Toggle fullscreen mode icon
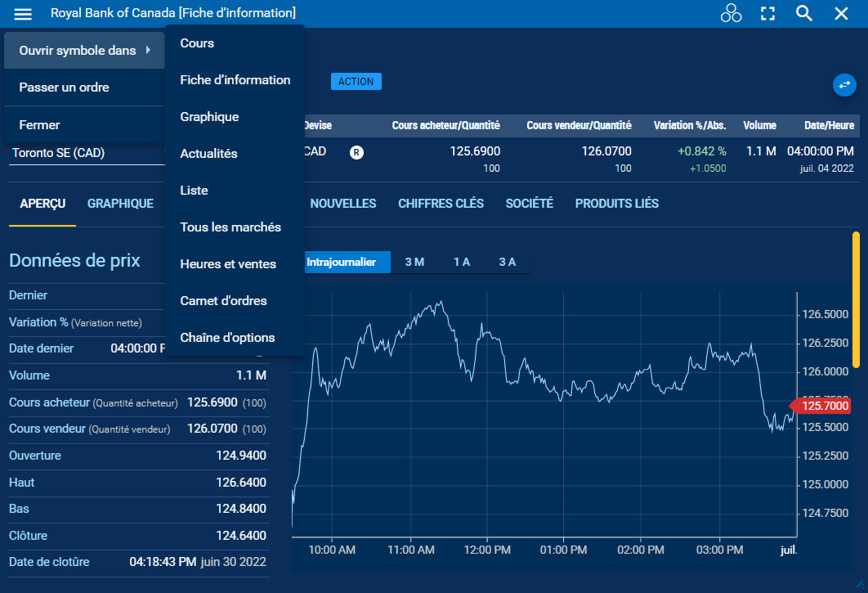868x593 pixels. point(767,13)
